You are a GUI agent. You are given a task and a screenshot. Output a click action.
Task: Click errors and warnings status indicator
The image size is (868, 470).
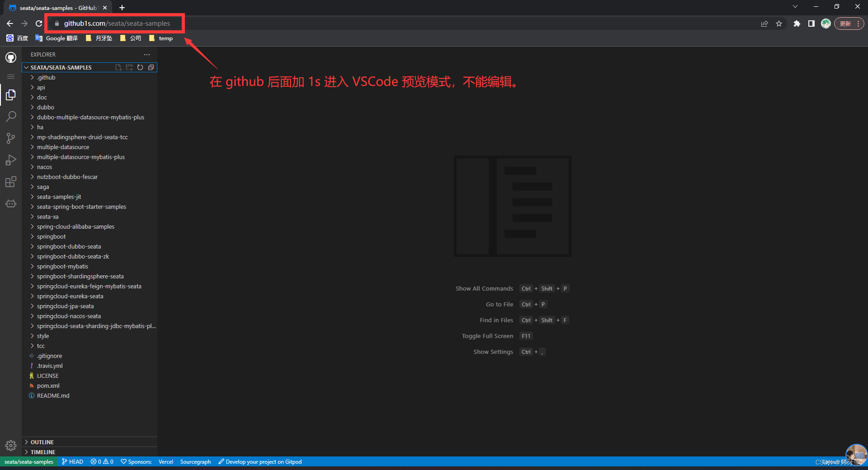tap(102, 461)
